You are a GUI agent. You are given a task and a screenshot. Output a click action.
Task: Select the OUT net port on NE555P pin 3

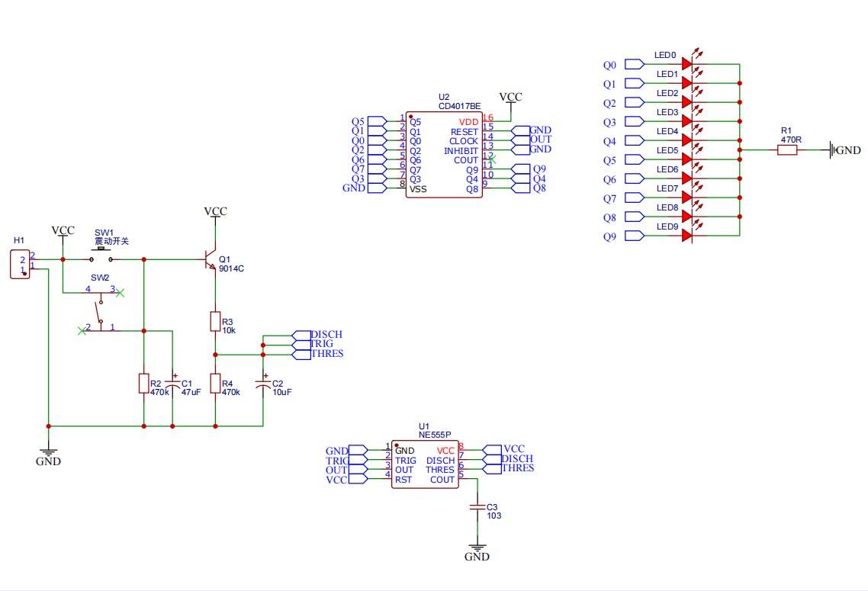point(356,470)
